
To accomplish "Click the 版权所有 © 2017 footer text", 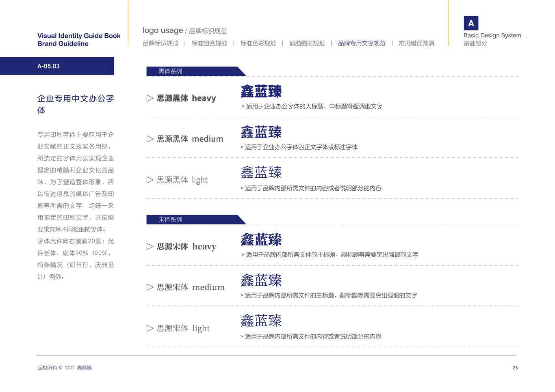I will [56, 368].
